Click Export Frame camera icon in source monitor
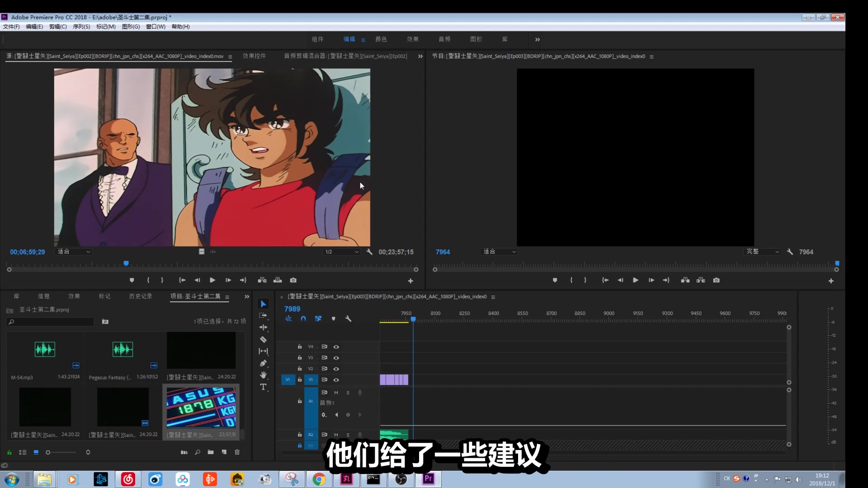This screenshot has width=868, height=488. coord(293,280)
